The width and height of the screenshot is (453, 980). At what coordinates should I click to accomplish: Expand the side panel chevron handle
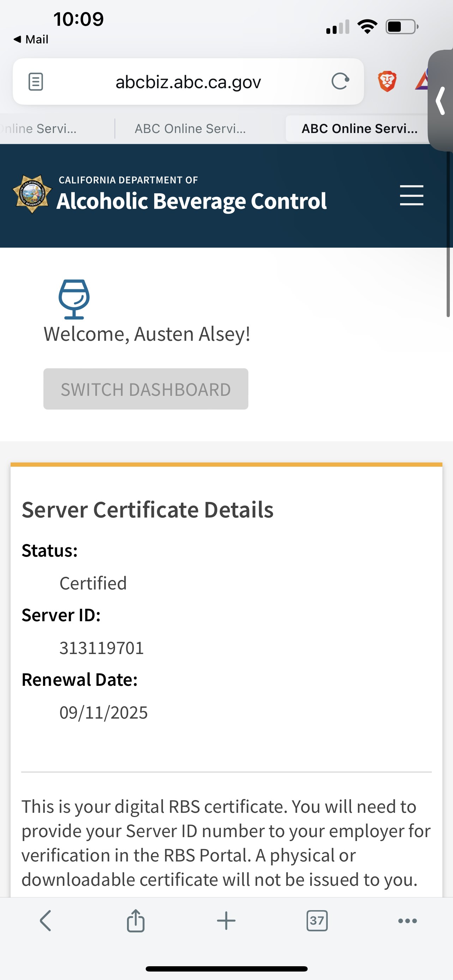pos(441,101)
